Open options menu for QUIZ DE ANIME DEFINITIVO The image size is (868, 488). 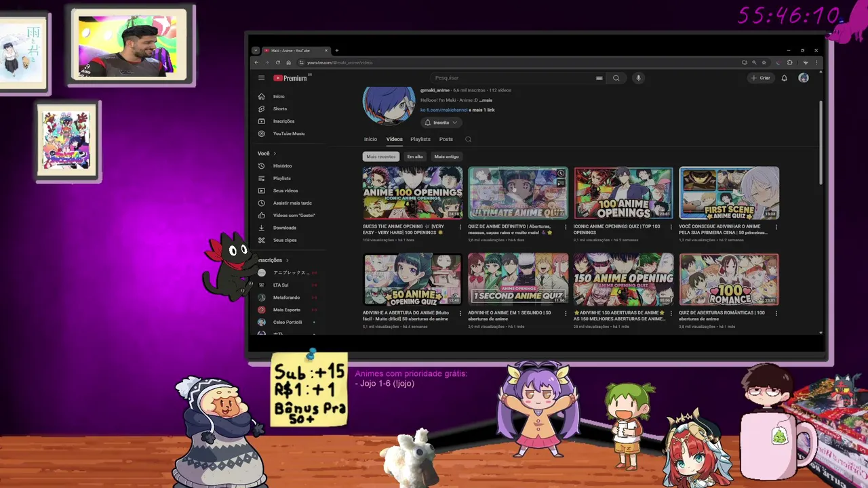point(566,227)
